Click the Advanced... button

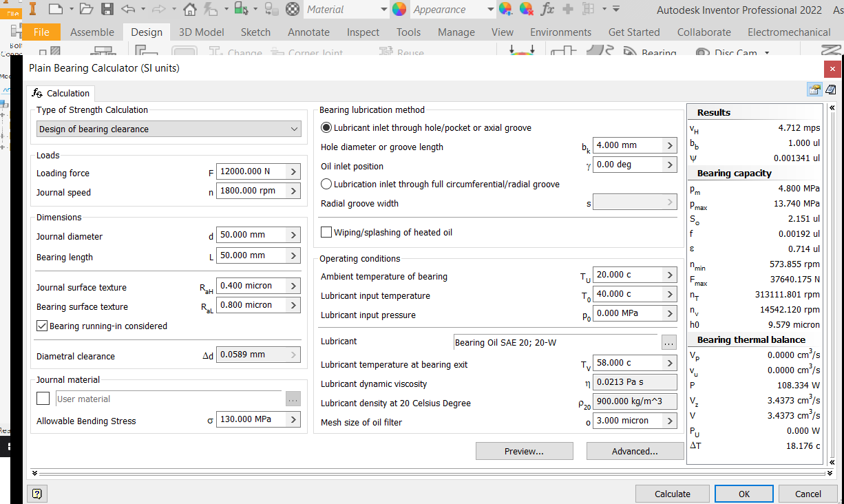[x=635, y=451]
